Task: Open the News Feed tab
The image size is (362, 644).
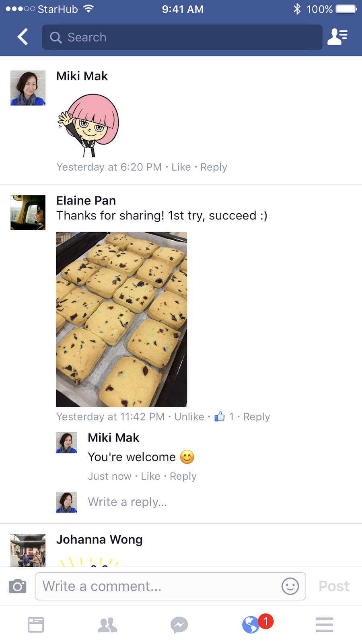Action: click(36, 625)
